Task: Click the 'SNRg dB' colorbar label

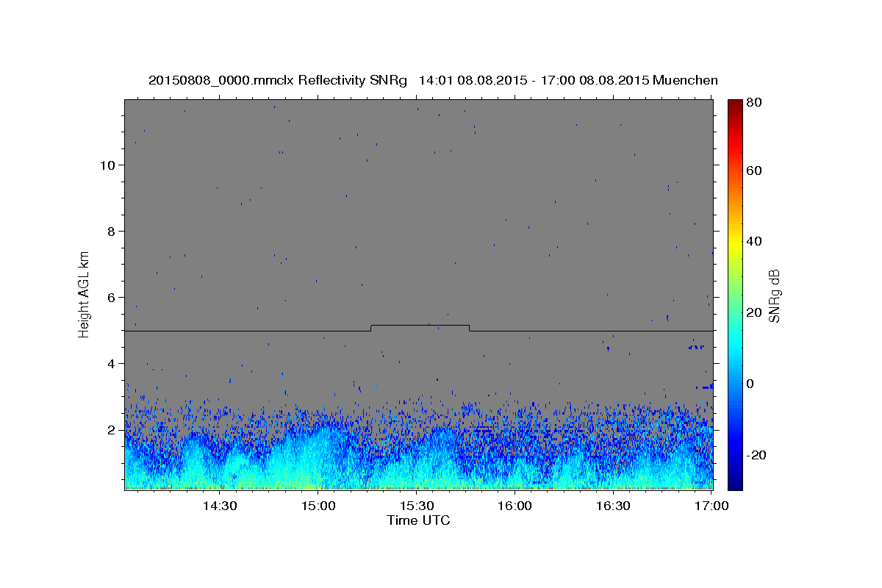Action: click(774, 295)
